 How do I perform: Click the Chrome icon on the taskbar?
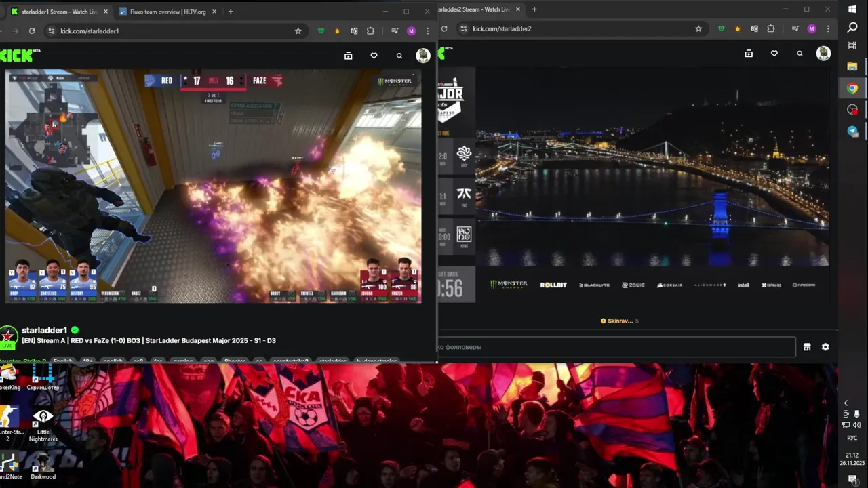coord(852,88)
